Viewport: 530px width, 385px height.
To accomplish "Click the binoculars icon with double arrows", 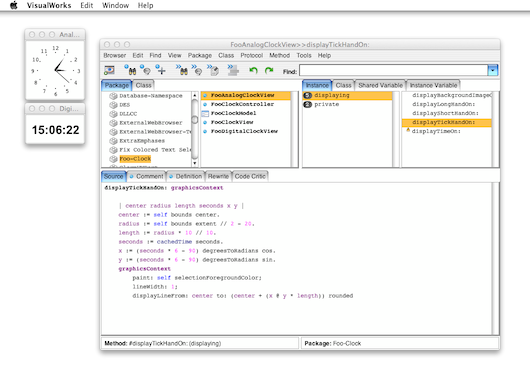I will pyautogui.click(x=182, y=70).
